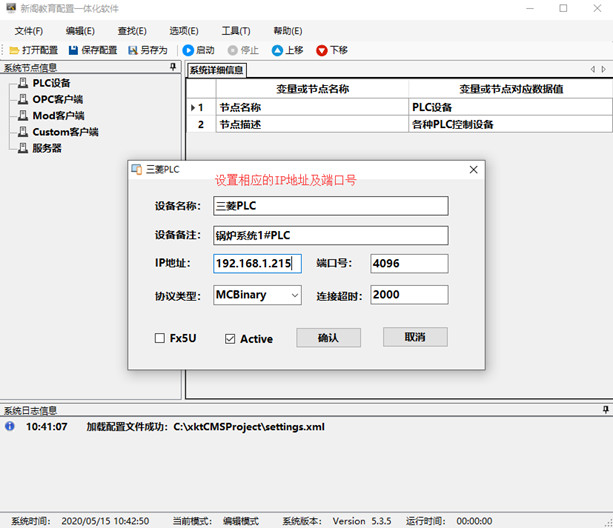Click the PLC设备 node icon
This screenshot has height=528, width=613.
pyautogui.click(x=23, y=83)
